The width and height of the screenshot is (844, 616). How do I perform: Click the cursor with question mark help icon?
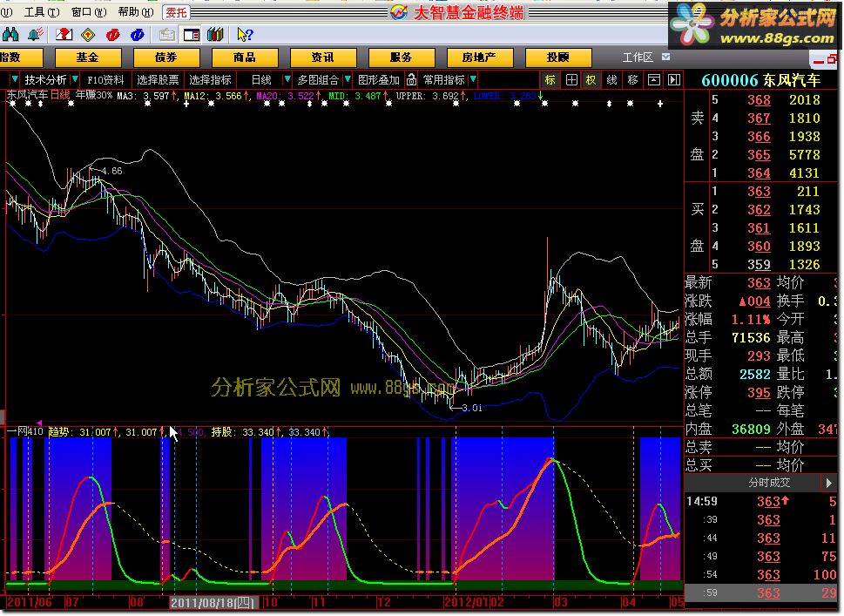pyautogui.click(x=245, y=35)
